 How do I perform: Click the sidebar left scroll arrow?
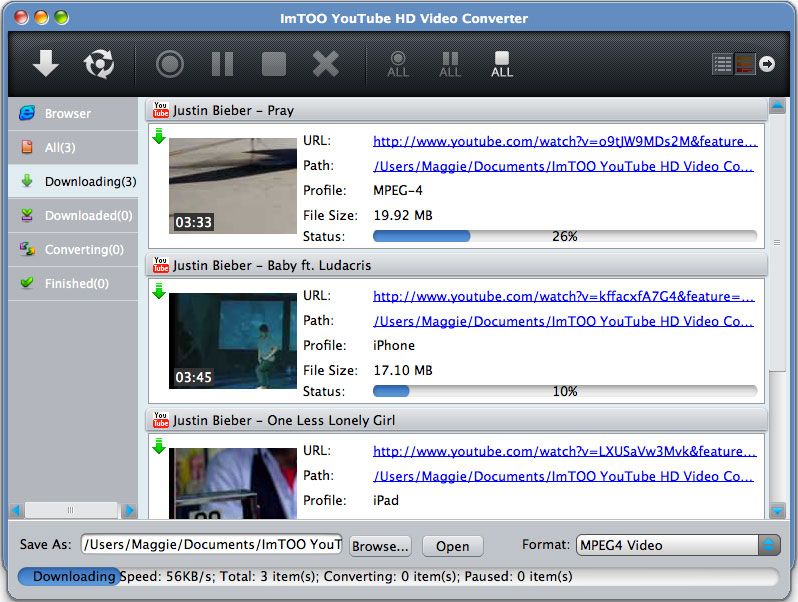click(16, 510)
